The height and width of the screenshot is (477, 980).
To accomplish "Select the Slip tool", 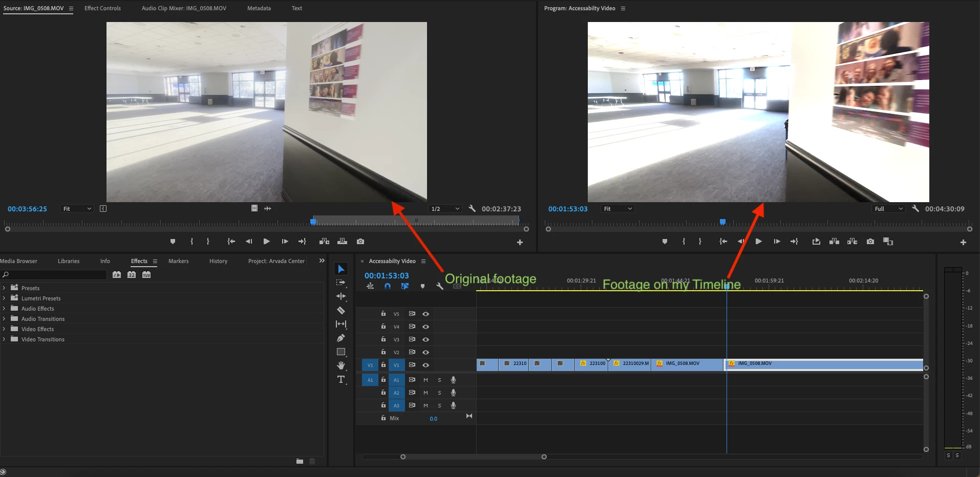I will tap(341, 324).
